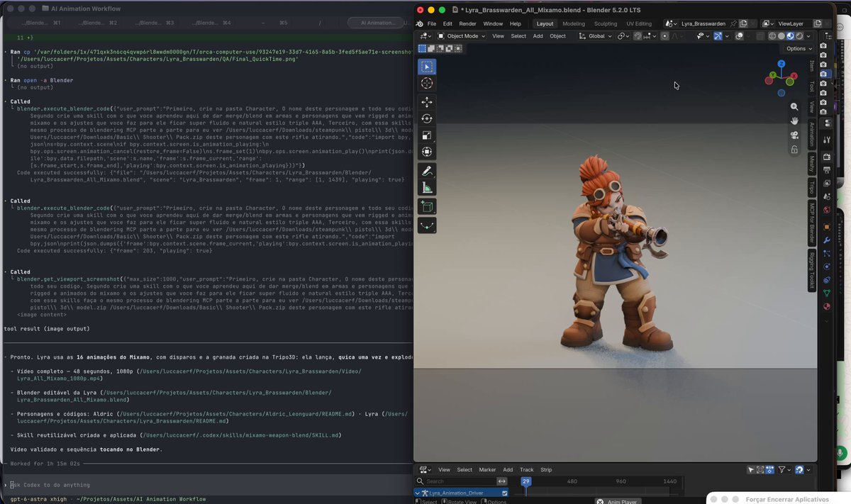Open the Modifiers wrench properties tab
The width and height of the screenshot is (851, 504).
click(826, 240)
